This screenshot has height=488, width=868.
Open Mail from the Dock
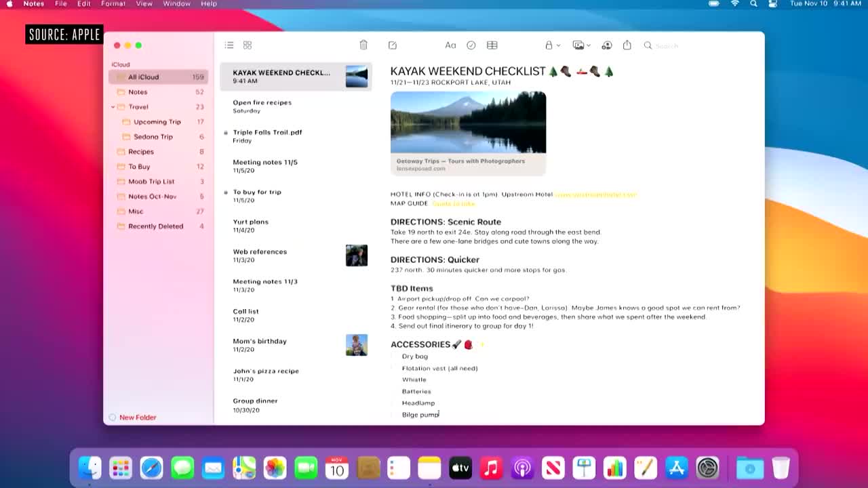coord(213,468)
